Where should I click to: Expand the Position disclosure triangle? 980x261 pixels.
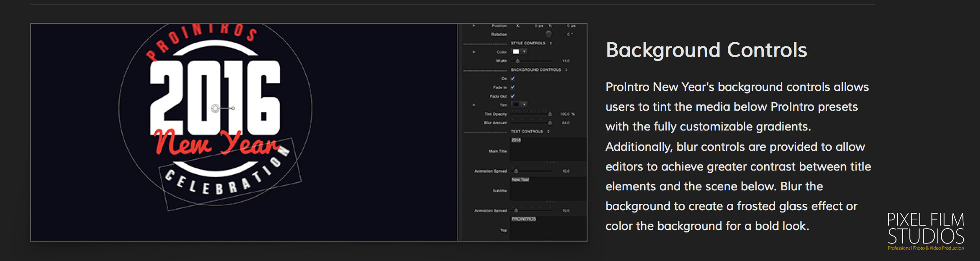(474, 26)
